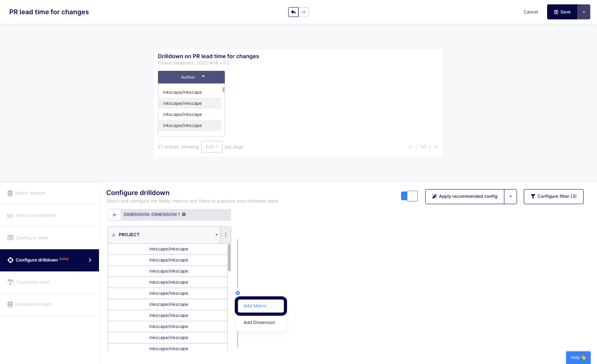Toggle the drilldown enable switch
Image resolution: width=597 pixels, height=364 pixels.
point(409,196)
